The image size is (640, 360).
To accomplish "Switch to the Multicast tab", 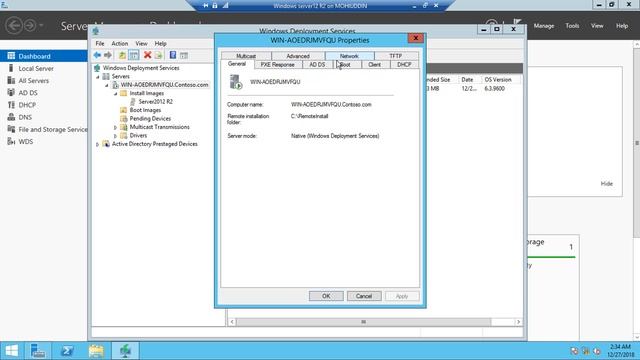I will (246, 56).
